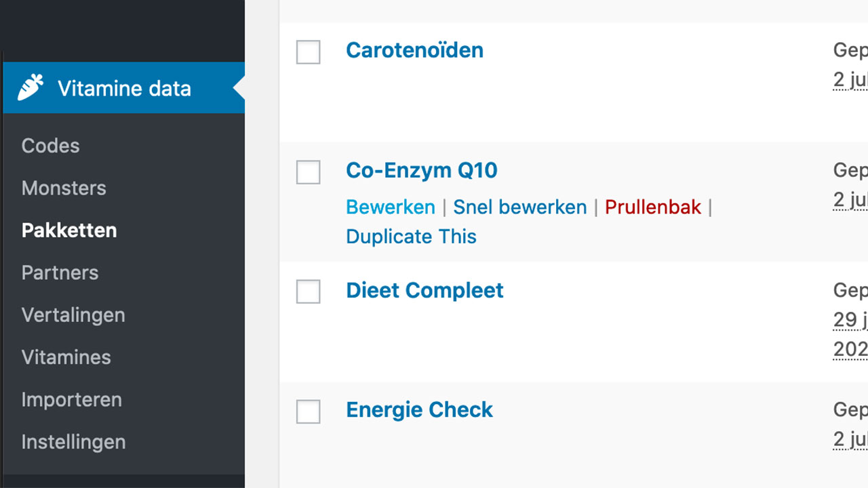Open Partners admin page

(60, 272)
